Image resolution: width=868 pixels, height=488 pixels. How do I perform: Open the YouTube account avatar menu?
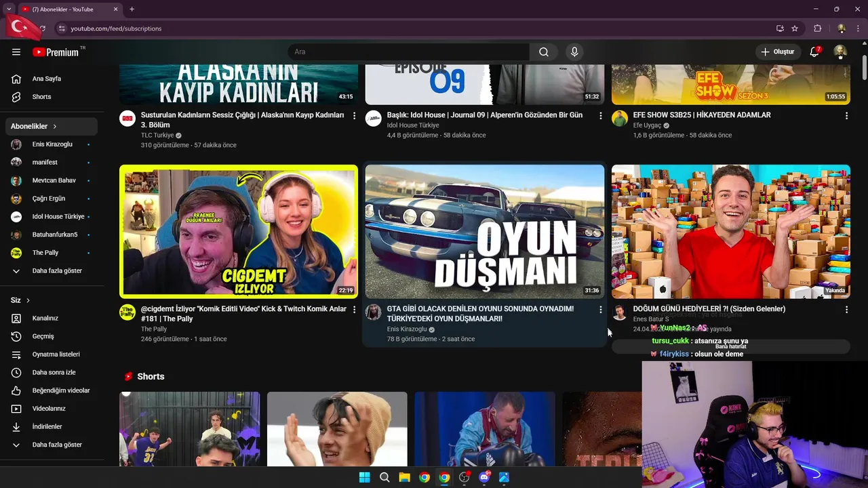[840, 52]
